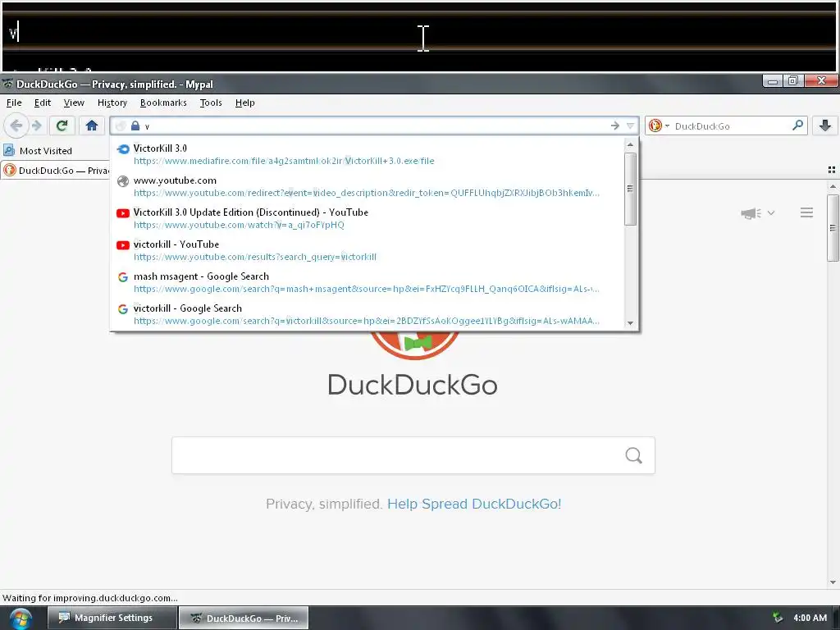Click the padlock site identity icon
Image resolution: width=840 pixels, height=630 pixels.
pyautogui.click(x=135, y=126)
